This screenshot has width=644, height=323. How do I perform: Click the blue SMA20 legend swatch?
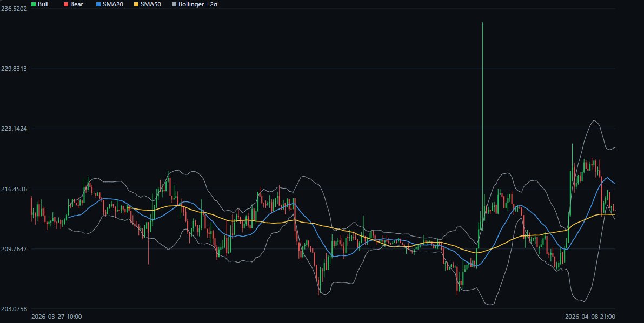coord(98,4)
